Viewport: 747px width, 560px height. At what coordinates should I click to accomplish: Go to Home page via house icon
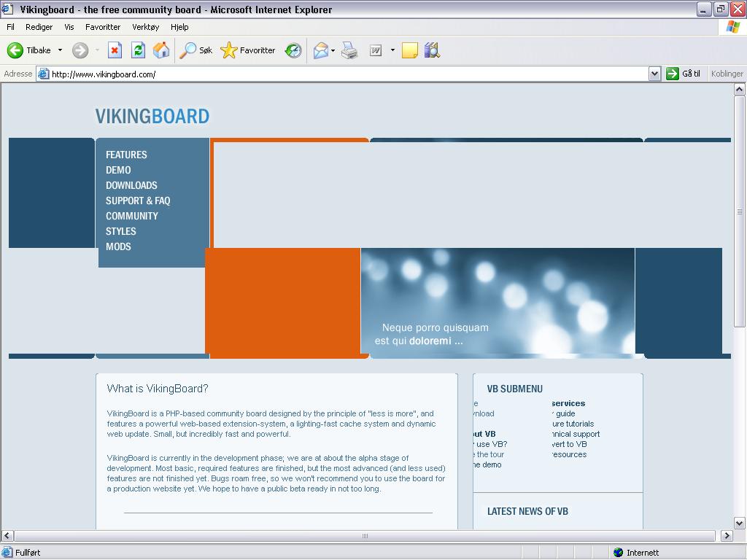point(161,50)
